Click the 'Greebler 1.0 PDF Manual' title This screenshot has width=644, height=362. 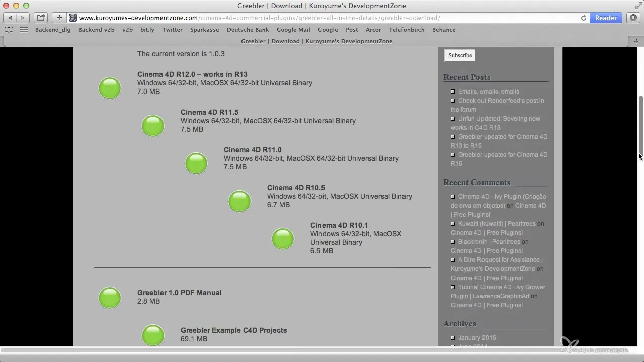pos(180,293)
